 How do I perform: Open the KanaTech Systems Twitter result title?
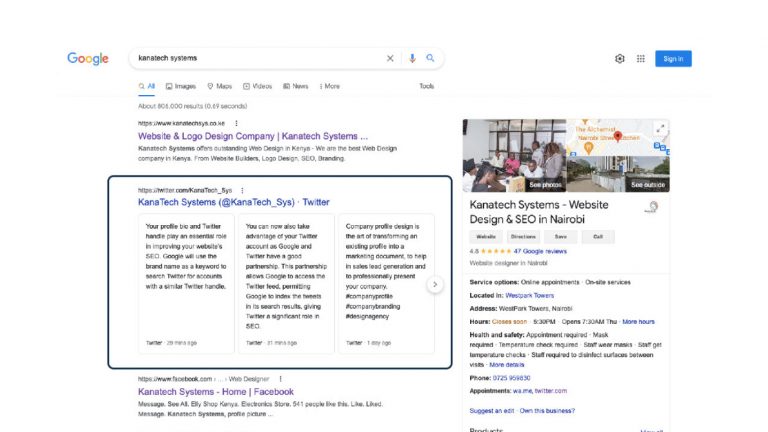(234, 202)
